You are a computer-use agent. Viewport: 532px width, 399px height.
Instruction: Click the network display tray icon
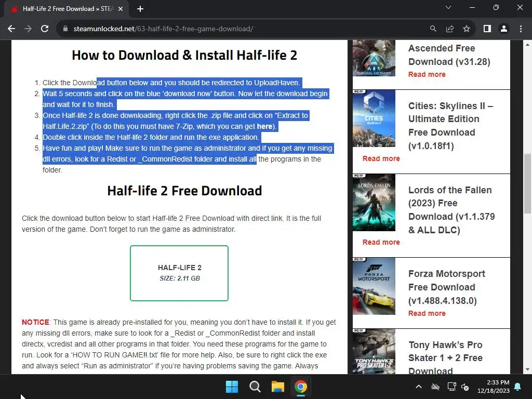point(451,387)
